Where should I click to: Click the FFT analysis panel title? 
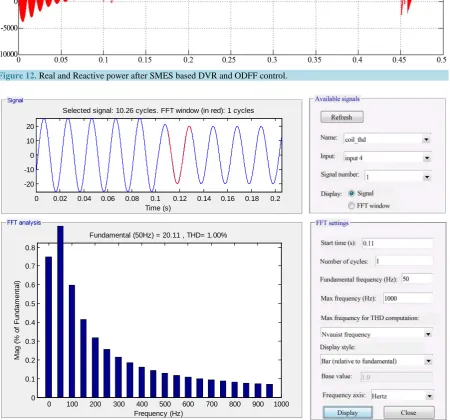[24, 222]
